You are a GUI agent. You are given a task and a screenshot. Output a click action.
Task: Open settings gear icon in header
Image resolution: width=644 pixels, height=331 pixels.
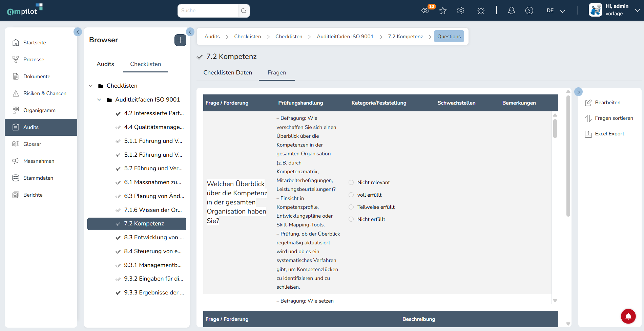click(x=461, y=11)
